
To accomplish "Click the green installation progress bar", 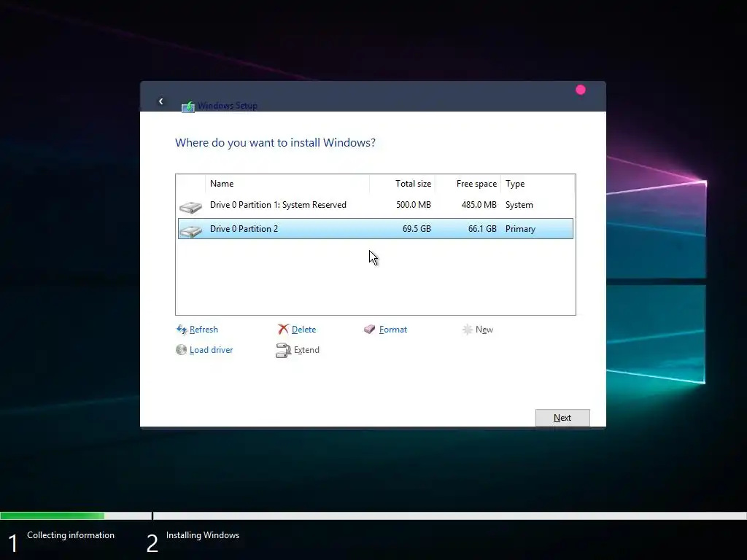I will [x=53, y=516].
